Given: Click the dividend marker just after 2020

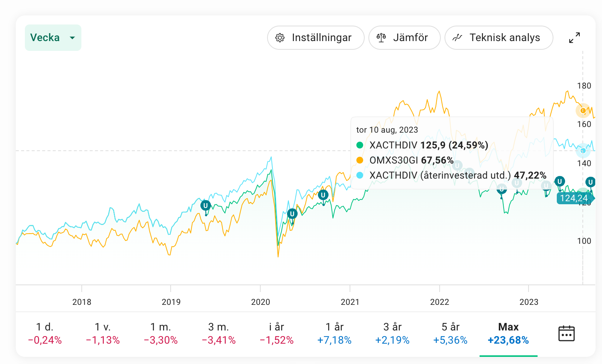Looking at the screenshot, I should click(292, 214).
